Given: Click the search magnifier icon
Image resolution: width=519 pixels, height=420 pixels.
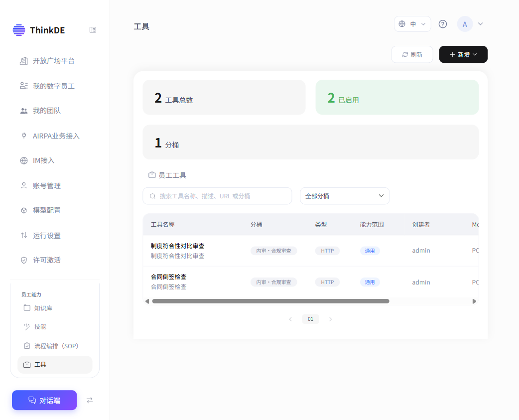Looking at the screenshot, I should click(x=152, y=196).
